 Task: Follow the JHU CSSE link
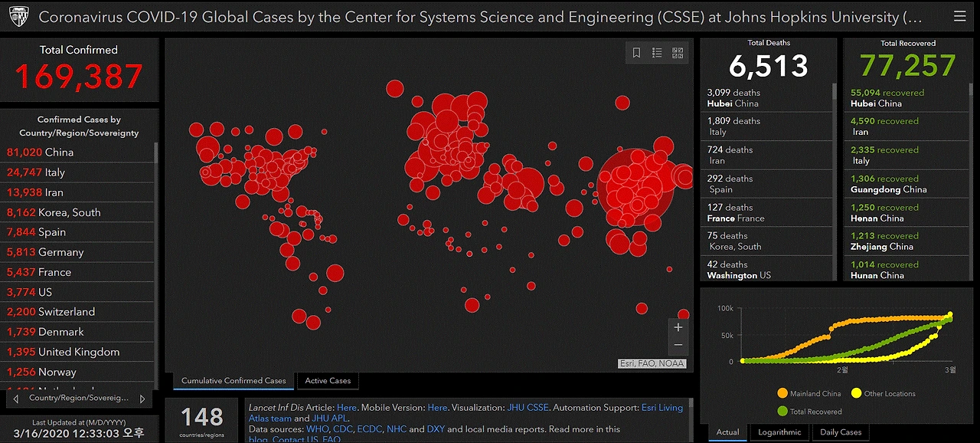pos(528,408)
